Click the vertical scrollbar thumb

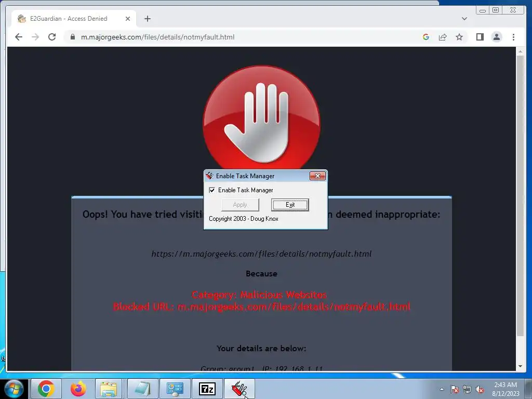point(520,196)
